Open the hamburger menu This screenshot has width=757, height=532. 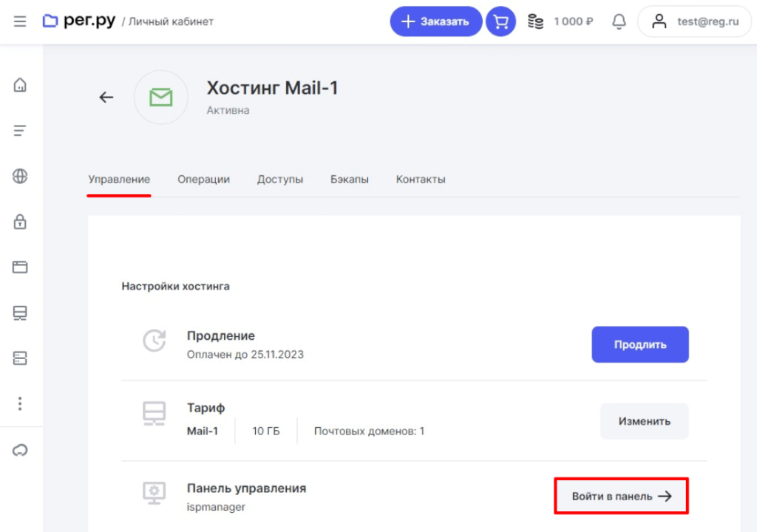click(x=20, y=21)
